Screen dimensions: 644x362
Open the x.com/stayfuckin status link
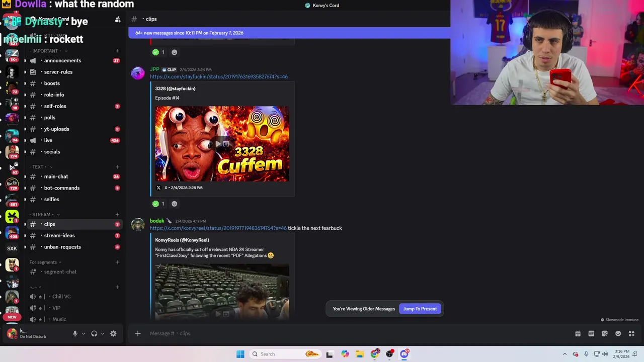(x=219, y=76)
